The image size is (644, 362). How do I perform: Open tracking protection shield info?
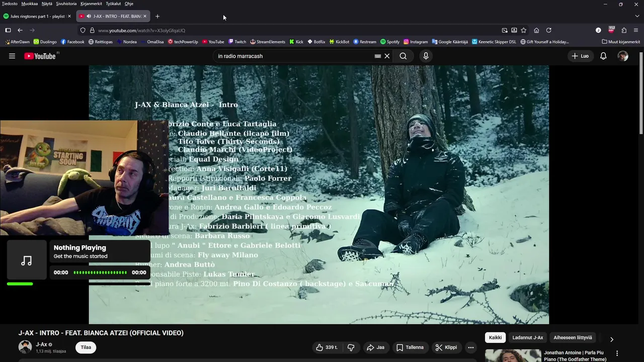coord(83,30)
